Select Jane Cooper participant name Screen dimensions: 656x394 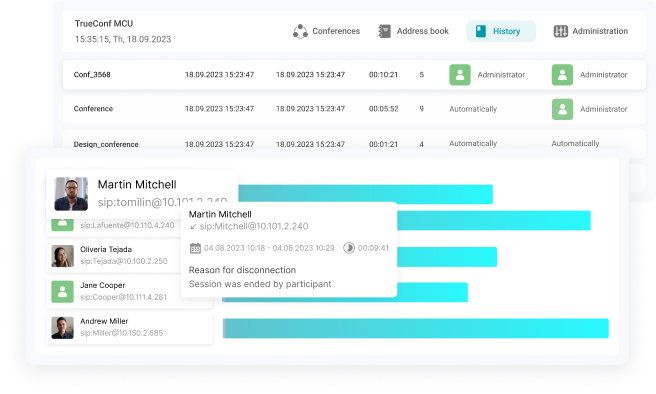point(102,285)
